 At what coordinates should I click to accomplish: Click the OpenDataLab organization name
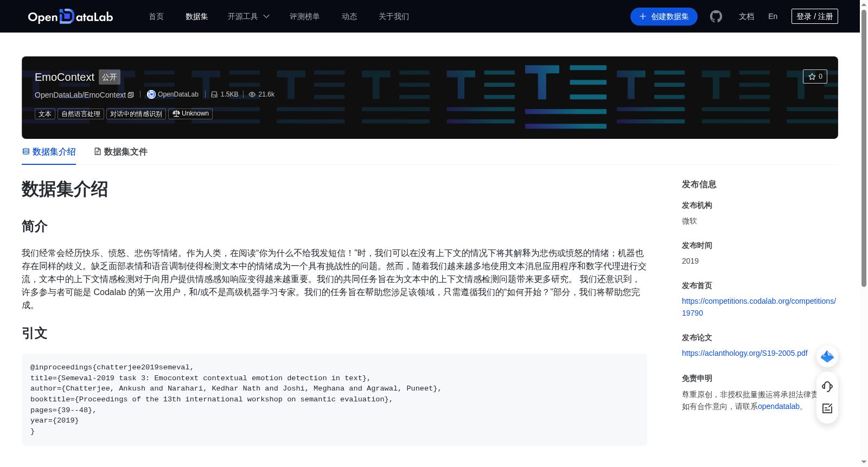click(x=178, y=94)
